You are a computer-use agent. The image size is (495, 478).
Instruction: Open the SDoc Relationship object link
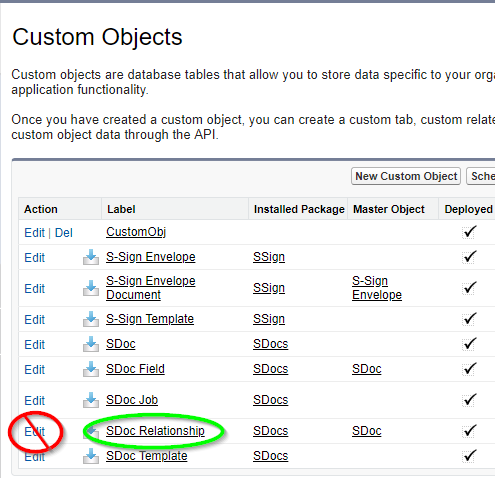pyautogui.click(x=155, y=431)
